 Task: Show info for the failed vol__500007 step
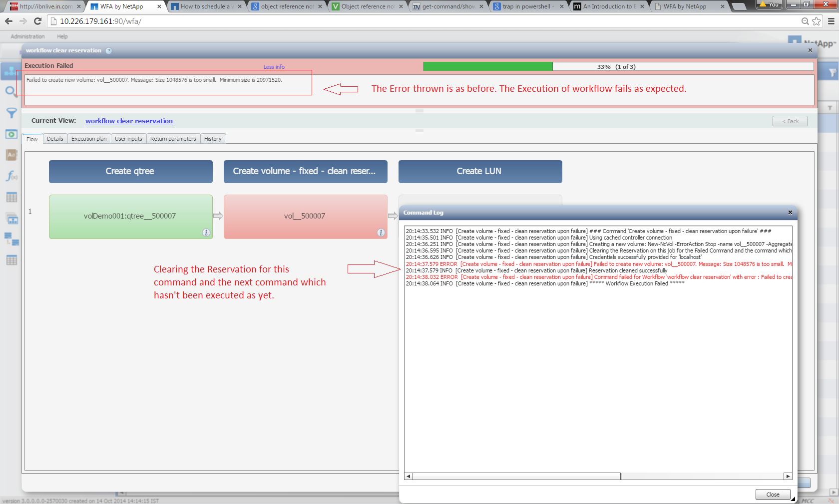[381, 233]
